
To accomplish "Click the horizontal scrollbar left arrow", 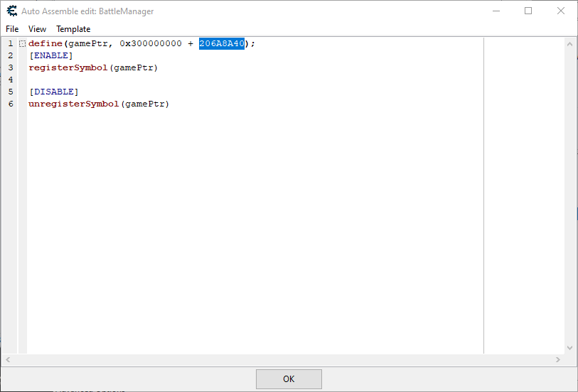I will (x=8, y=359).
